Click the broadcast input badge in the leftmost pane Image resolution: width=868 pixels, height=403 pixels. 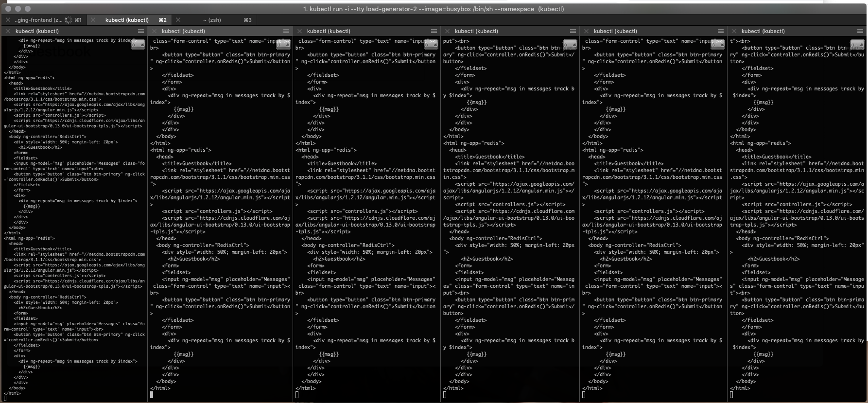[138, 44]
